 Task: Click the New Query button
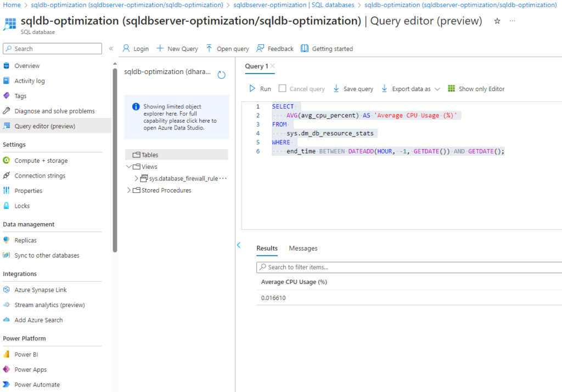[177, 49]
